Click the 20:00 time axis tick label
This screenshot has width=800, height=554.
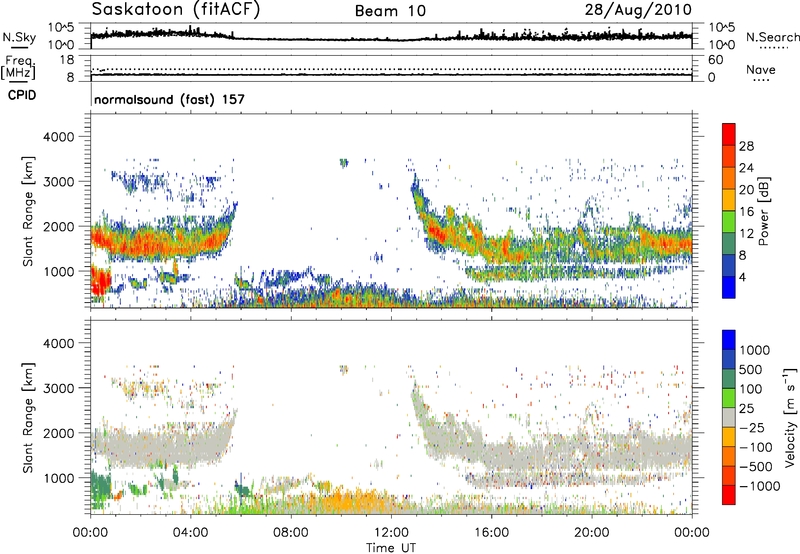tap(592, 533)
